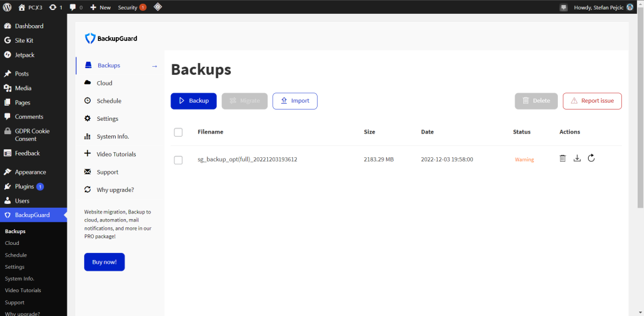This screenshot has height=316, width=644.
Task: Open GDPR Cookie Consent menu
Action: [33, 135]
